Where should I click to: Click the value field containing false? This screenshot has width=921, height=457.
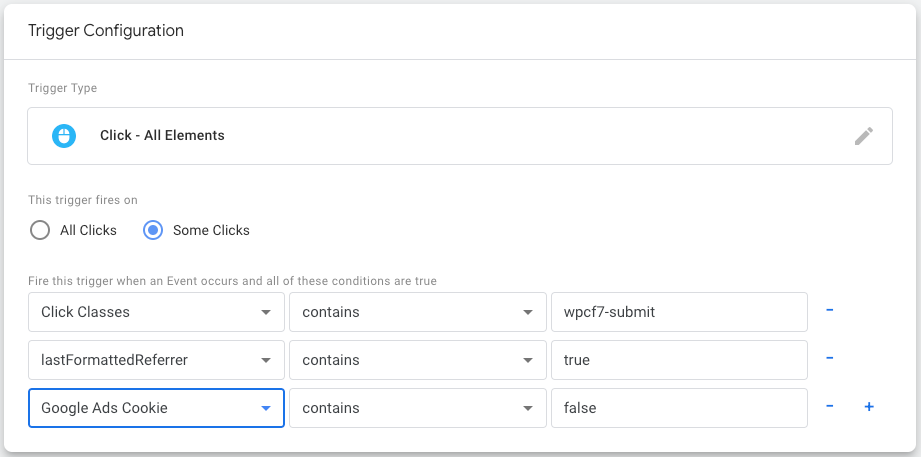click(678, 408)
